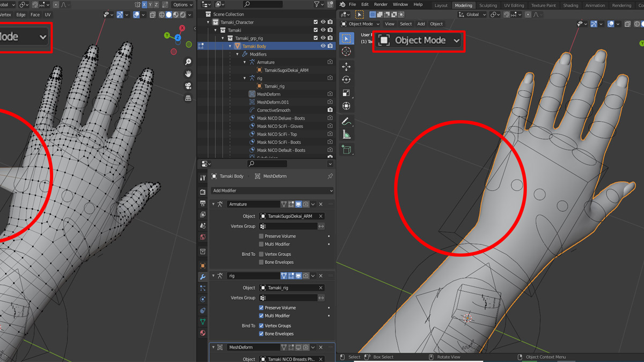Switch to the Shading workspace tab
Viewport: 644px width, 362px height.
coord(570,5)
